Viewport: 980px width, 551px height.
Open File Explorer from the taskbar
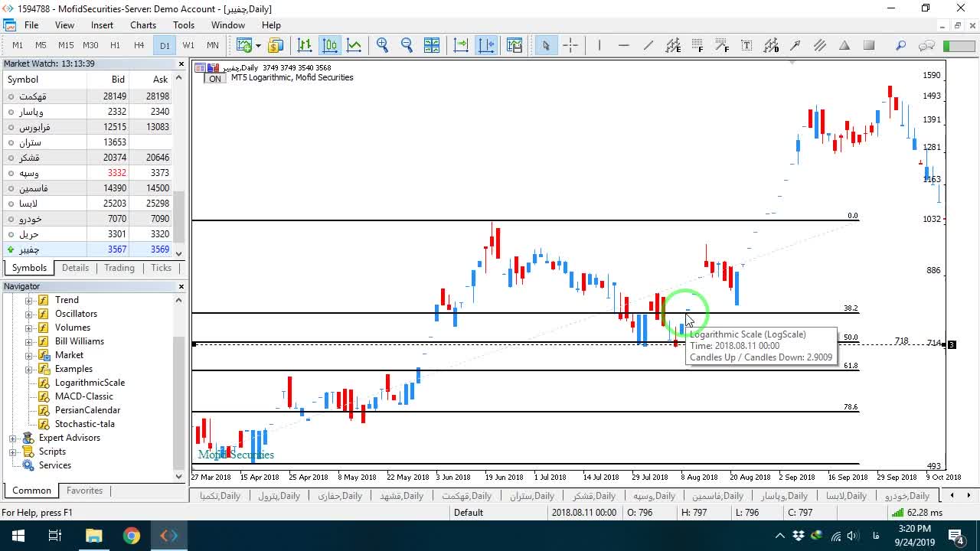coord(93,536)
